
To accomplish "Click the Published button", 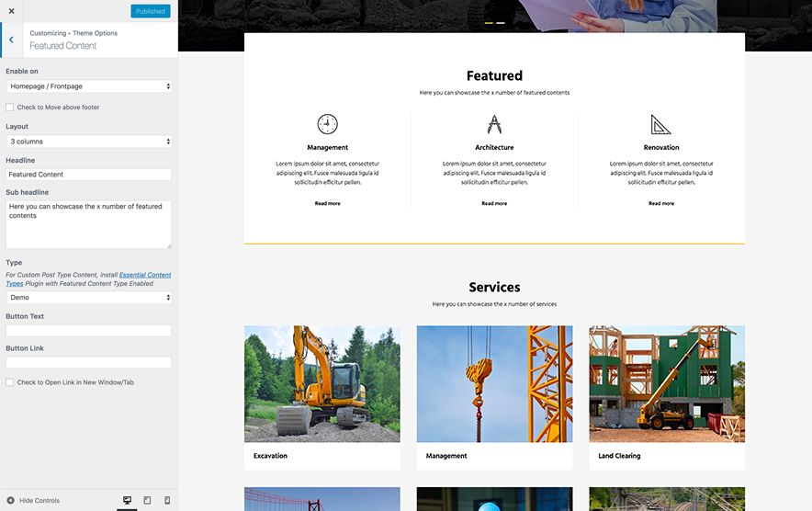I will tap(150, 11).
